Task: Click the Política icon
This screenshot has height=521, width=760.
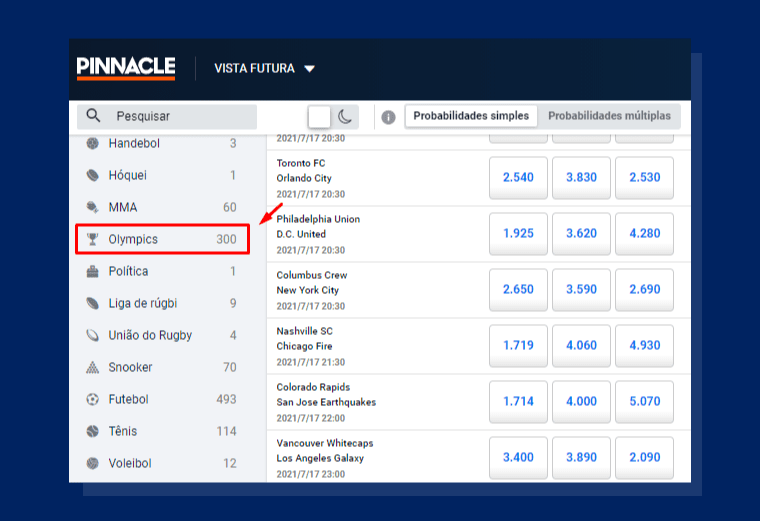Action: (93, 271)
